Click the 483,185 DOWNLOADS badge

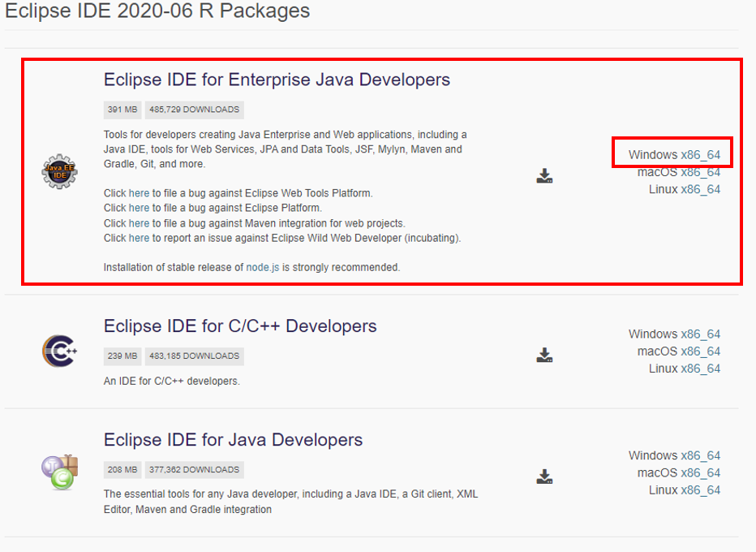pos(195,356)
